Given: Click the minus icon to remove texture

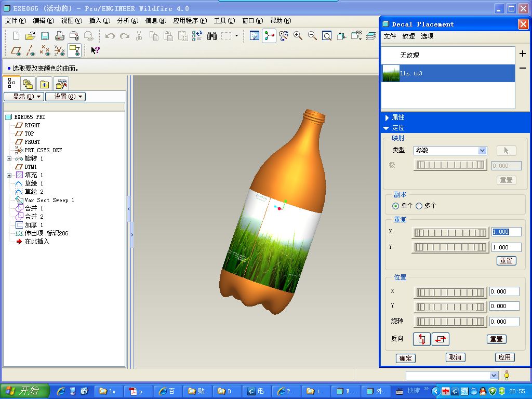Looking at the screenshot, I should (523, 68).
